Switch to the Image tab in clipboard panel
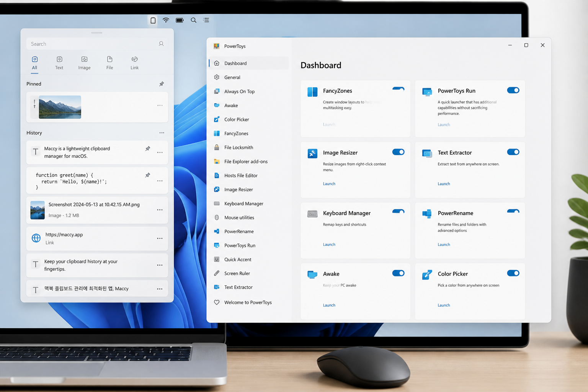The image size is (588, 392). click(x=84, y=63)
